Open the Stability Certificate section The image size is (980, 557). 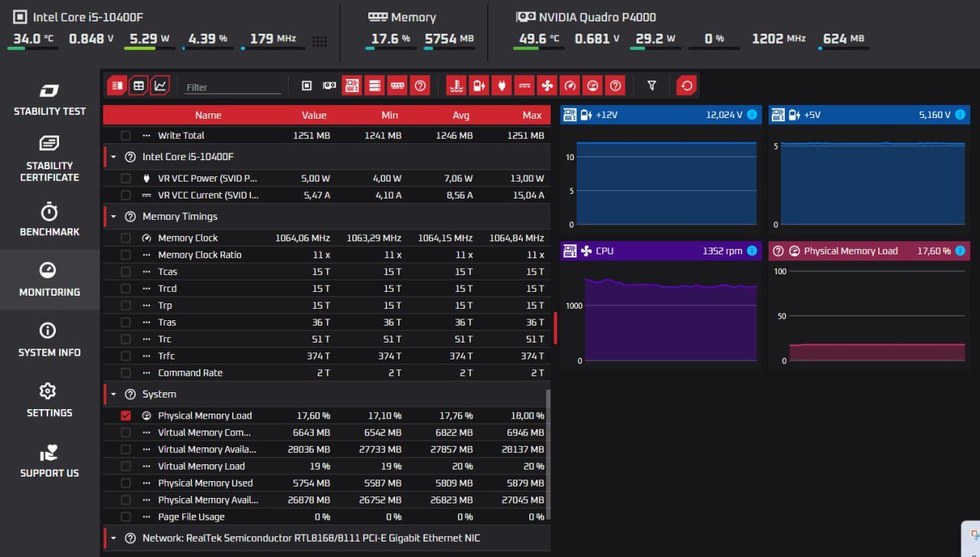[49, 159]
